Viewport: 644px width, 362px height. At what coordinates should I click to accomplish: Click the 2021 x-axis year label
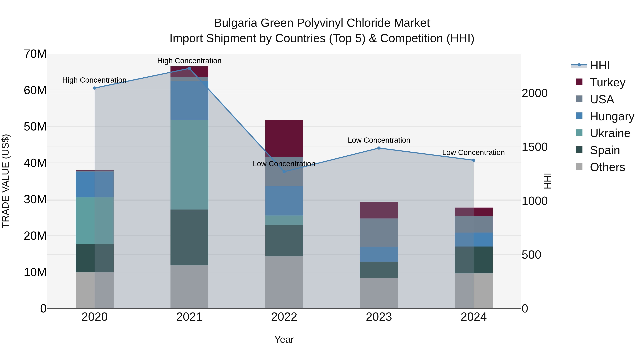coord(189,317)
